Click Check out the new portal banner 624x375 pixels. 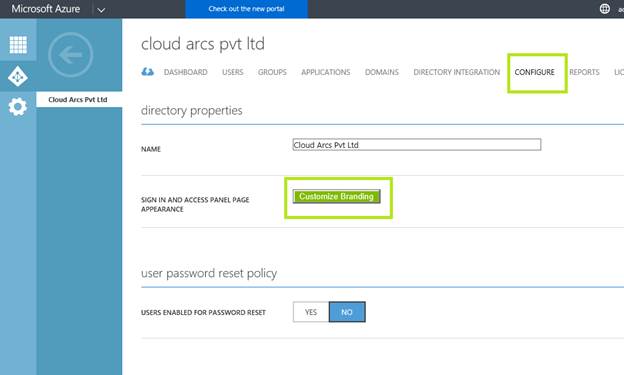(246, 9)
